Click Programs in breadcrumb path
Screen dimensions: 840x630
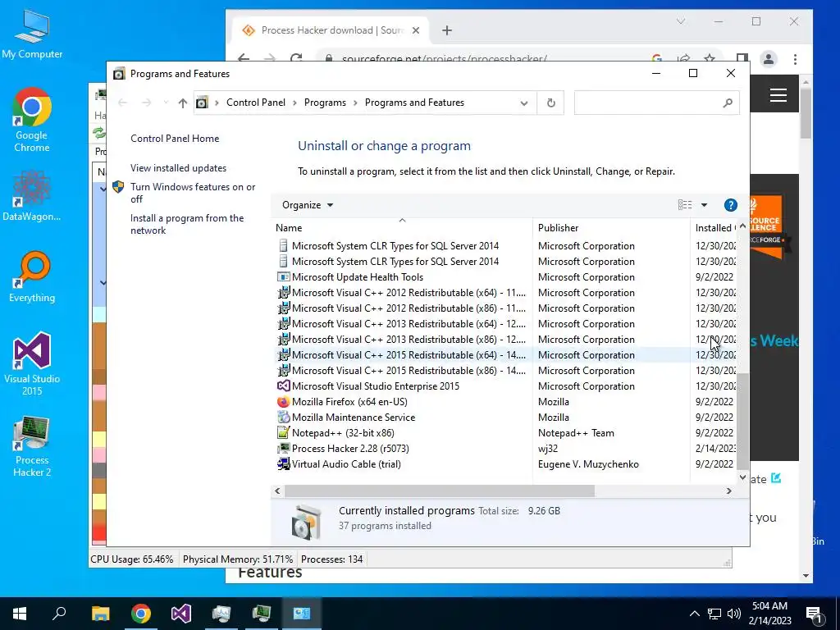(325, 103)
